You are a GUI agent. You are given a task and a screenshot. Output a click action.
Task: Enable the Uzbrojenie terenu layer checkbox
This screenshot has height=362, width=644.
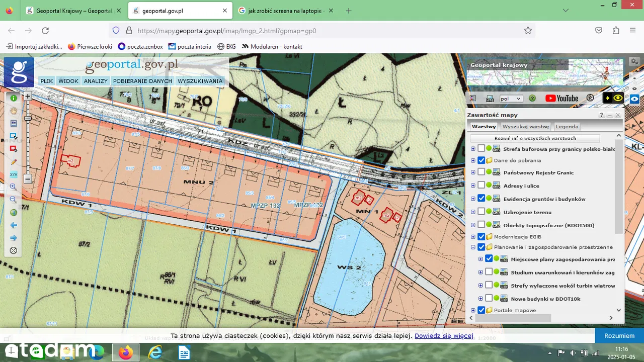click(481, 212)
